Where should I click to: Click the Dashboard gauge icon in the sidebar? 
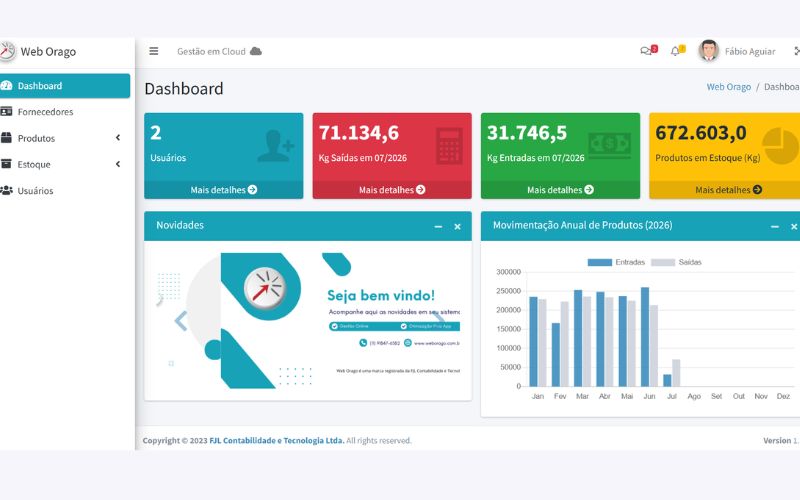coord(6,86)
